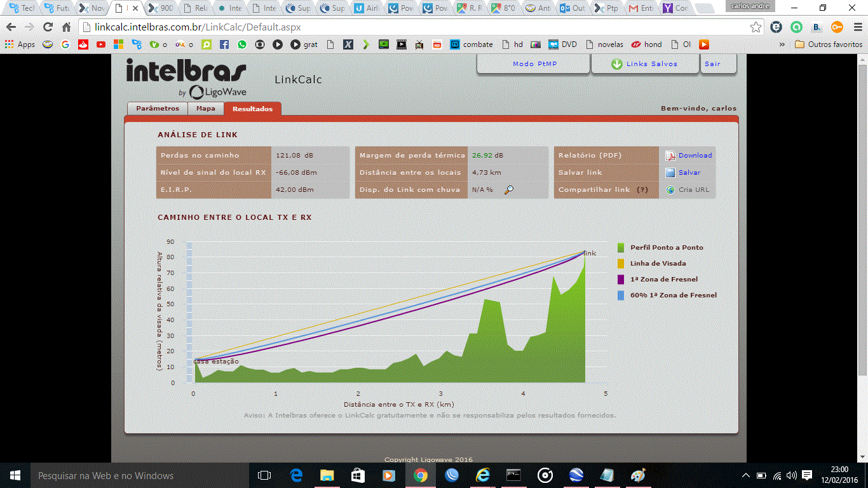868x488 pixels.
Task: Click the browser Back arrow
Action: coord(11,27)
